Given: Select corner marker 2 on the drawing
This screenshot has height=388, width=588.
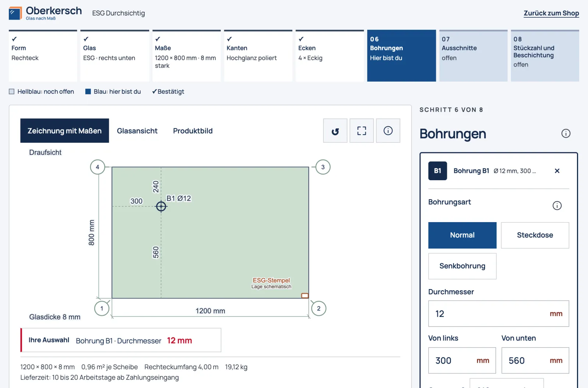Looking at the screenshot, I should point(319,309).
